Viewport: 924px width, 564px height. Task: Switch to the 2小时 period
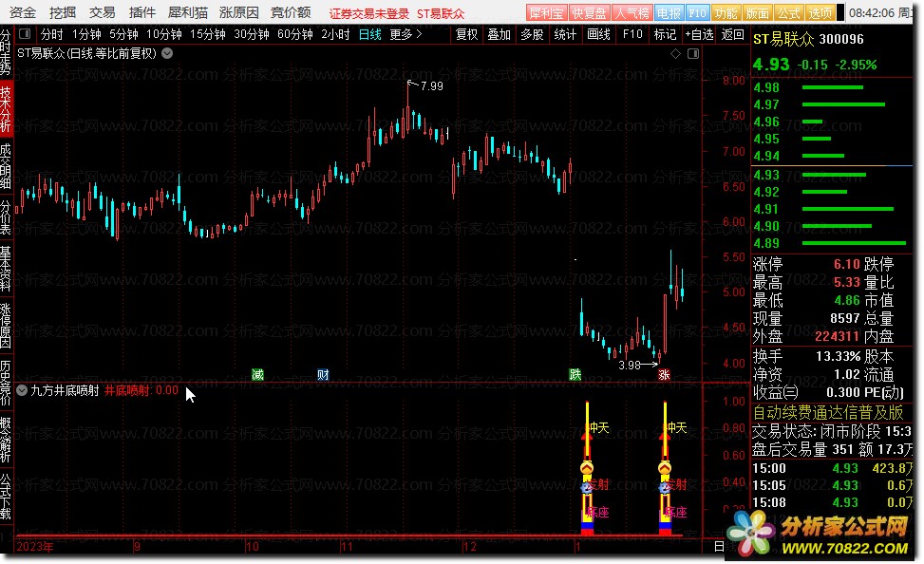point(335,35)
